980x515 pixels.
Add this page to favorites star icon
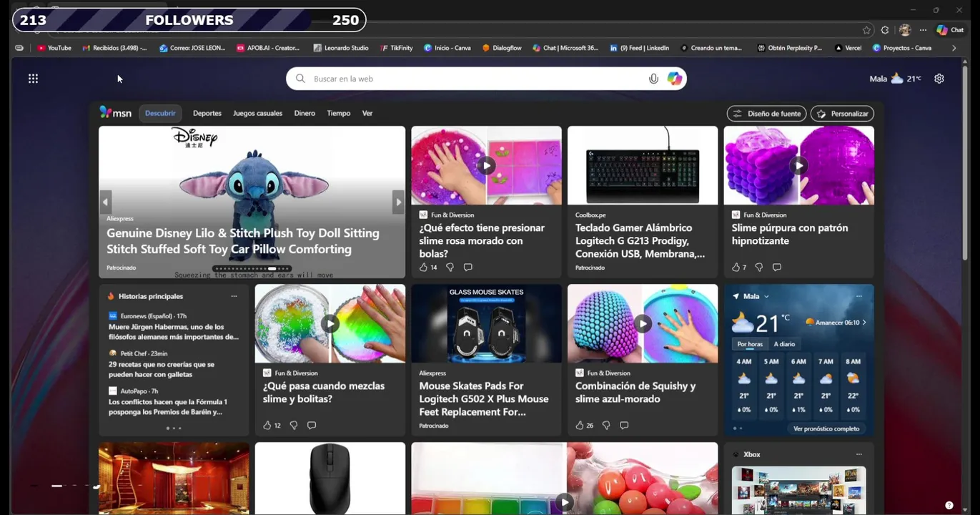pyautogui.click(x=866, y=30)
